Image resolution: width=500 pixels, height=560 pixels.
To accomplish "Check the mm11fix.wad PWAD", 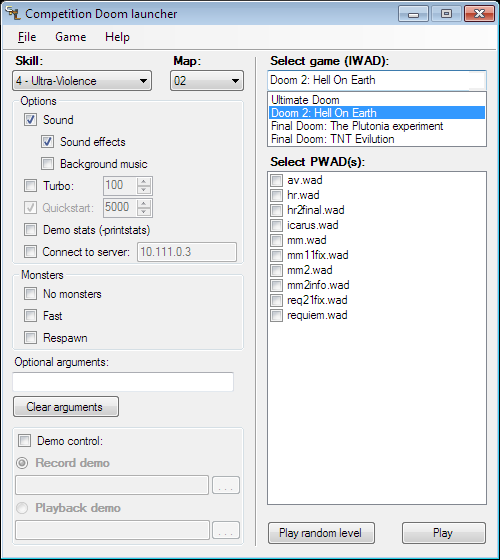I will [276, 255].
